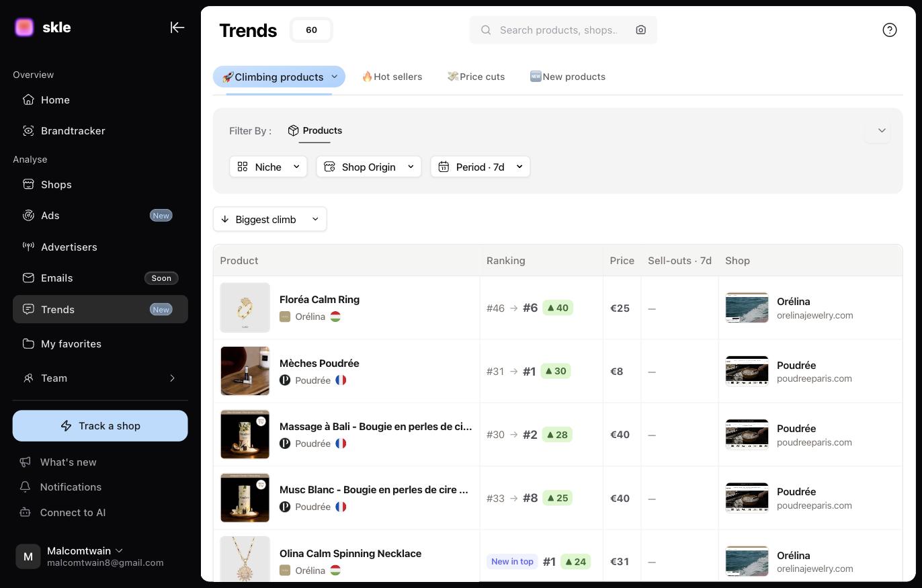
Task: Click the Shops icon in the sidebar
Action: [x=28, y=184]
